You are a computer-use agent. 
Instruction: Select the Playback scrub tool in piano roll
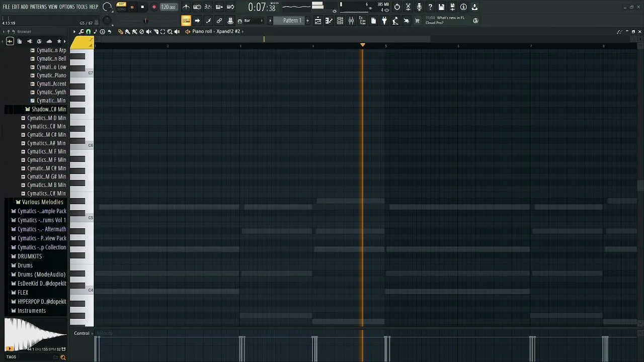[x=177, y=32]
